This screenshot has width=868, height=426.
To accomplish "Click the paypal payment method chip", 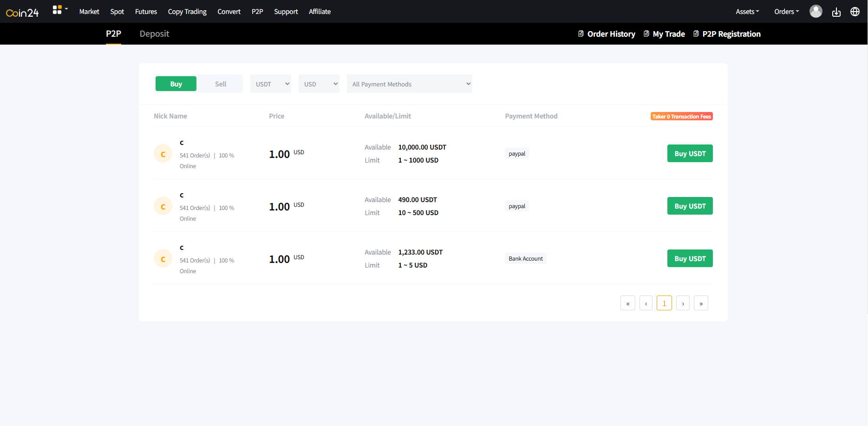I will coord(516,153).
